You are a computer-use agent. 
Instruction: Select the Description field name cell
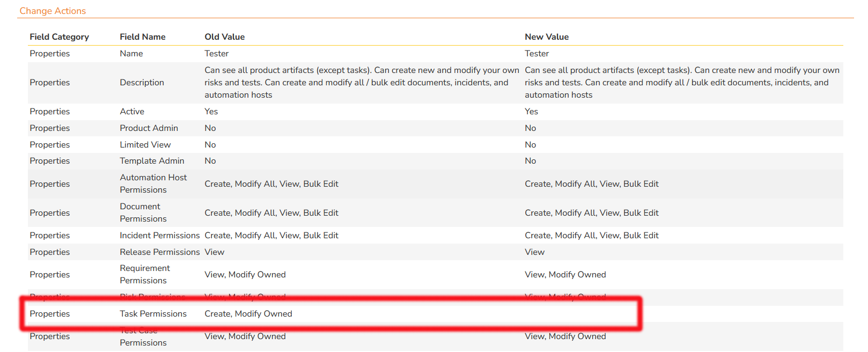(x=142, y=82)
